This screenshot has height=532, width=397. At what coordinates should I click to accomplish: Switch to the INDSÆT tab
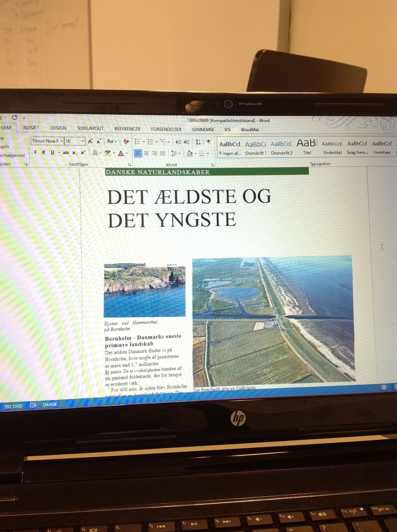click(x=31, y=128)
